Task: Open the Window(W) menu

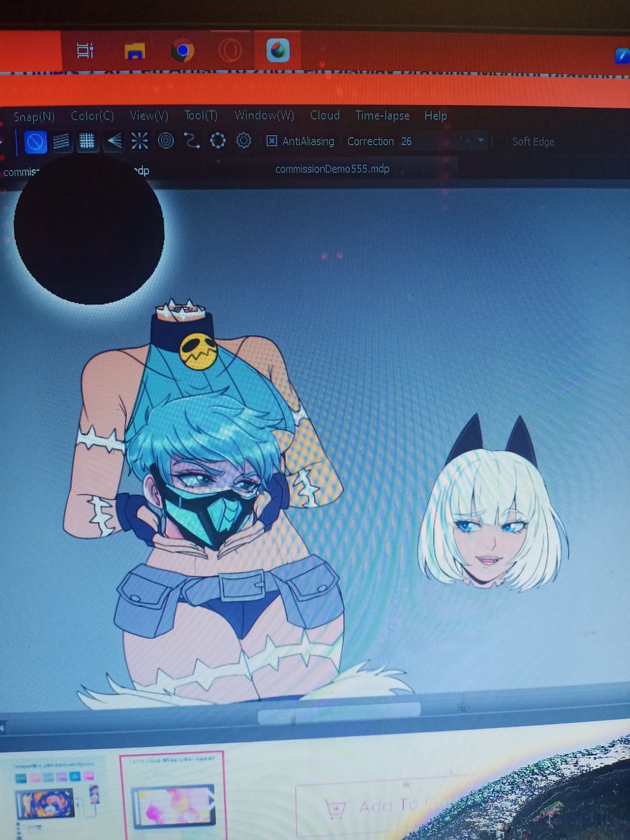Action: (x=264, y=116)
